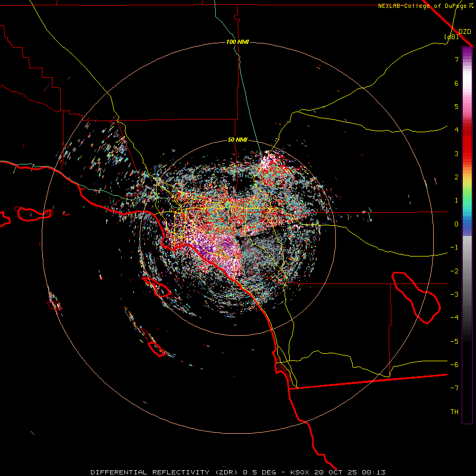Image resolution: width=476 pixels, height=476 pixels.
Task: Click the ZDR color scale bar
Action: point(467,235)
